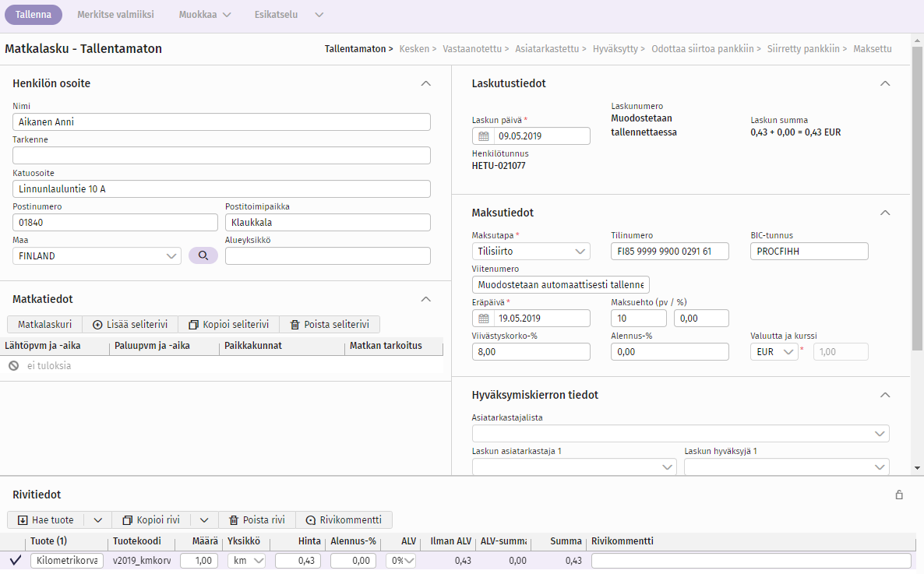Click the Tarkenne input field

(x=221, y=156)
